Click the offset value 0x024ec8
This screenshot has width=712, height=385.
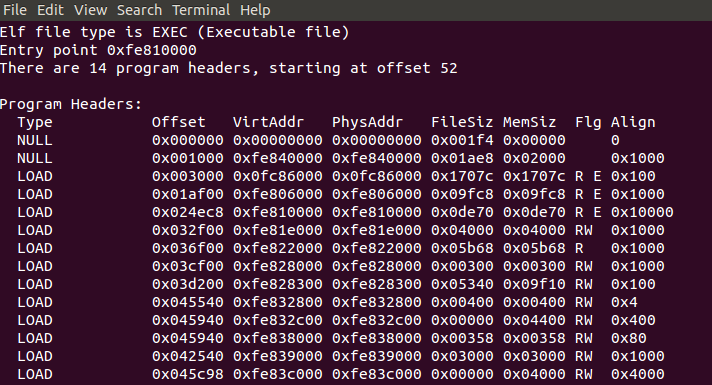[188, 212]
